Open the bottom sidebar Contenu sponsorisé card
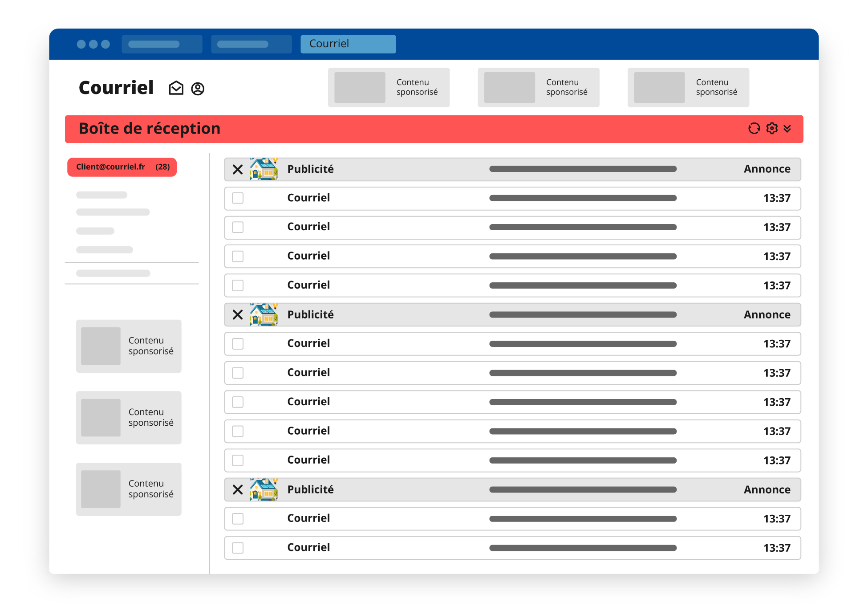The image size is (868, 603). pyautogui.click(x=129, y=489)
